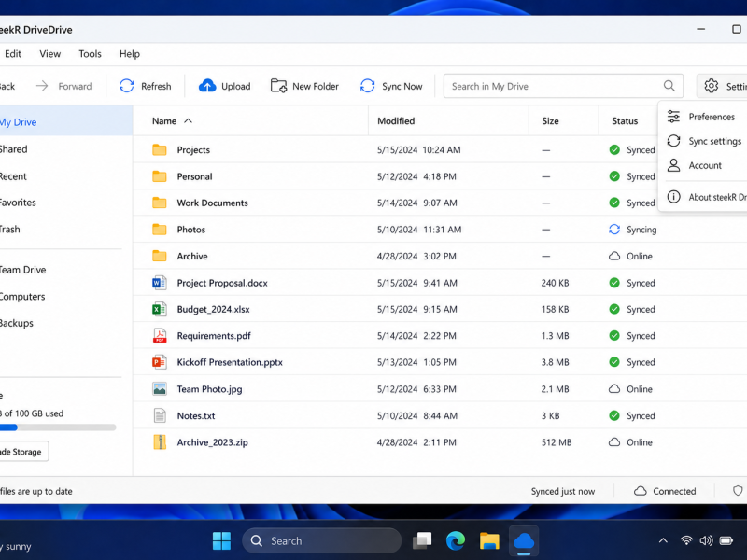Click the zip icon for Archive_2023.zip
The height and width of the screenshot is (560, 747).
pyautogui.click(x=160, y=442)
